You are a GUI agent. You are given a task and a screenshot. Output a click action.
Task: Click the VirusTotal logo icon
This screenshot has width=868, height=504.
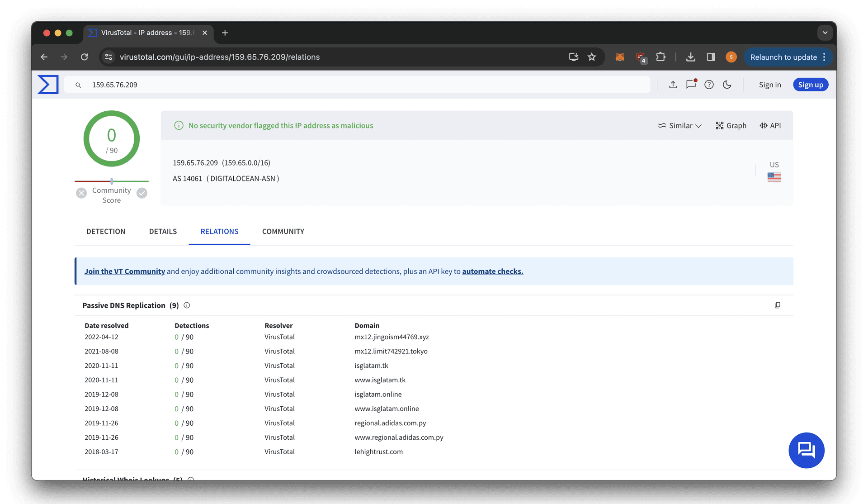click(x=48, y=85)
